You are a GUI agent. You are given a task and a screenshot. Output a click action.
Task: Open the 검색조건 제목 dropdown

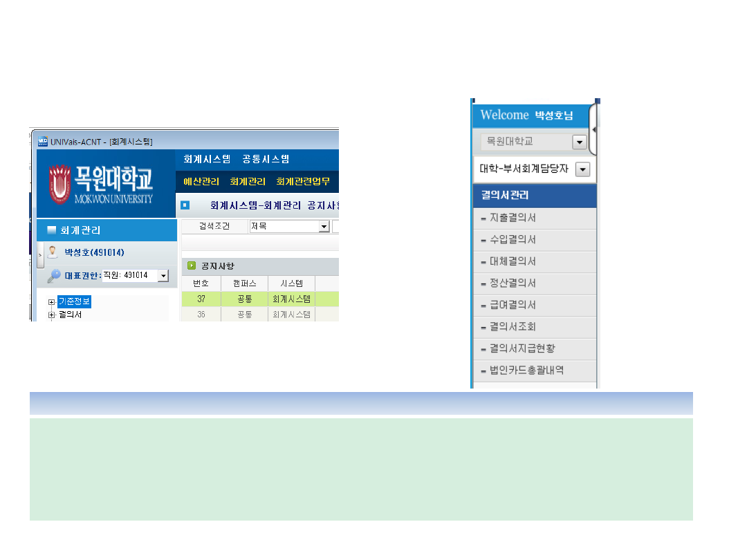point(324,227)
